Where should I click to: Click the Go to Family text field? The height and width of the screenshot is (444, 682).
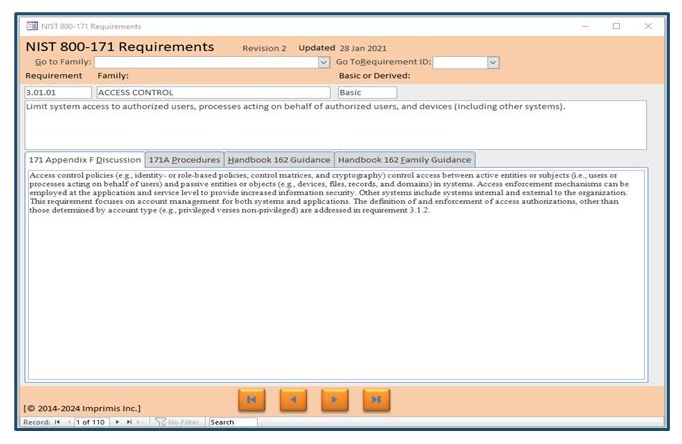tap(207, 62)
